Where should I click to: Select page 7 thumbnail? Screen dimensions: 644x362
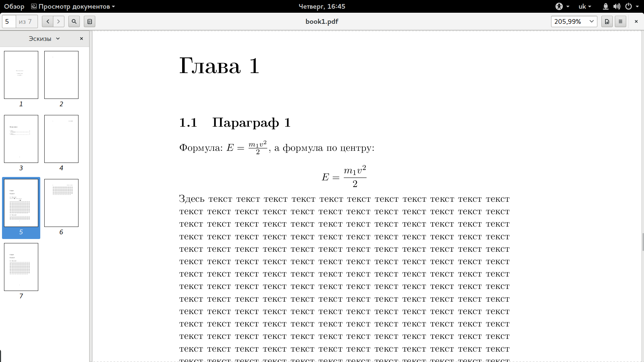pos(21,267)
